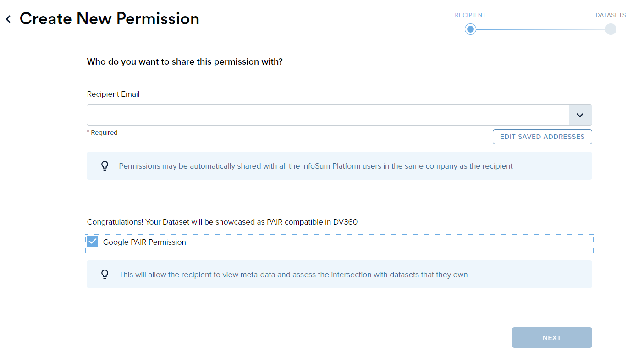Go back using the left chevron arrow
The width and height of the screenshot is (644, 358).
coord(8,19)
